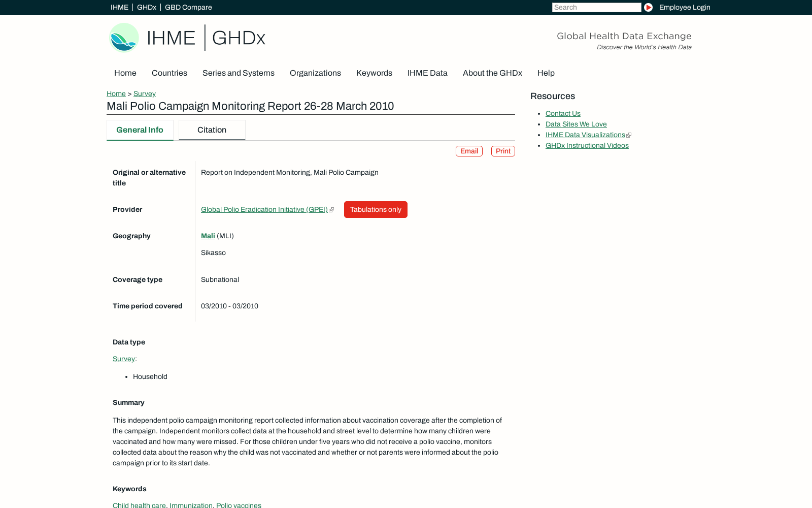Click inside the Search input field
Screen dimensions: 812x508
(x=596, y=7)
